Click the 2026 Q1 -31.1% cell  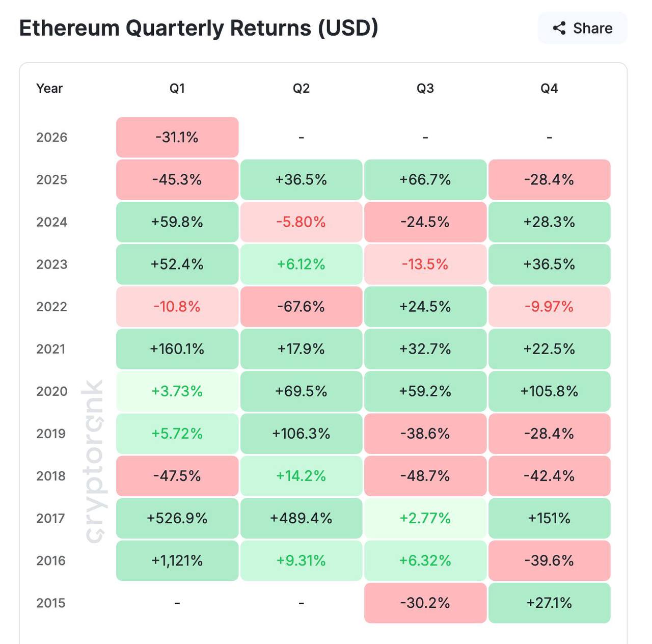(177, 137)
